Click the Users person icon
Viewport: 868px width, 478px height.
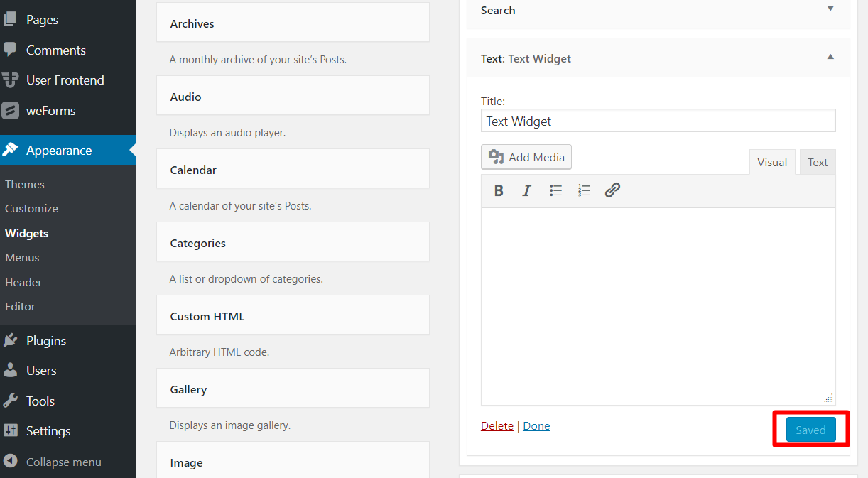point(11,370)
